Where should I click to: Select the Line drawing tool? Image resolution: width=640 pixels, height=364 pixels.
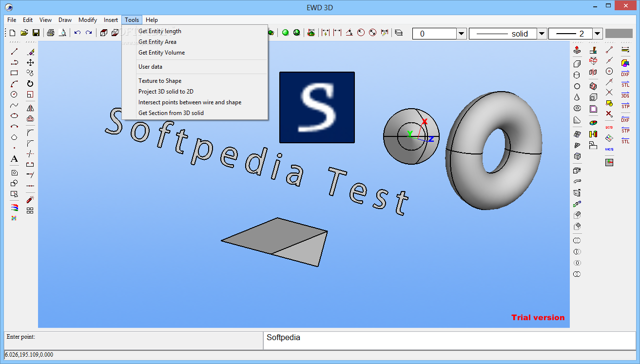click(14, 52)
